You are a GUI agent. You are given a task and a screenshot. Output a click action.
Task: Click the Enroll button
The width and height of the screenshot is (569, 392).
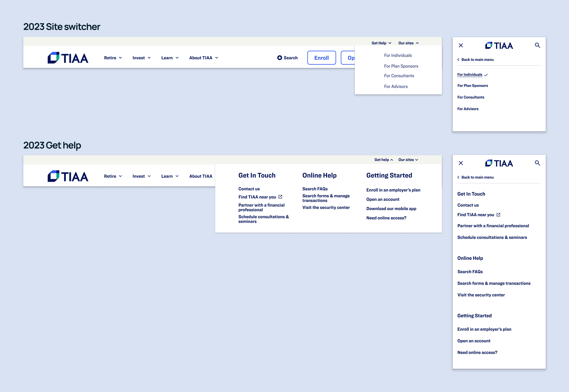click(x=321, y=58)
